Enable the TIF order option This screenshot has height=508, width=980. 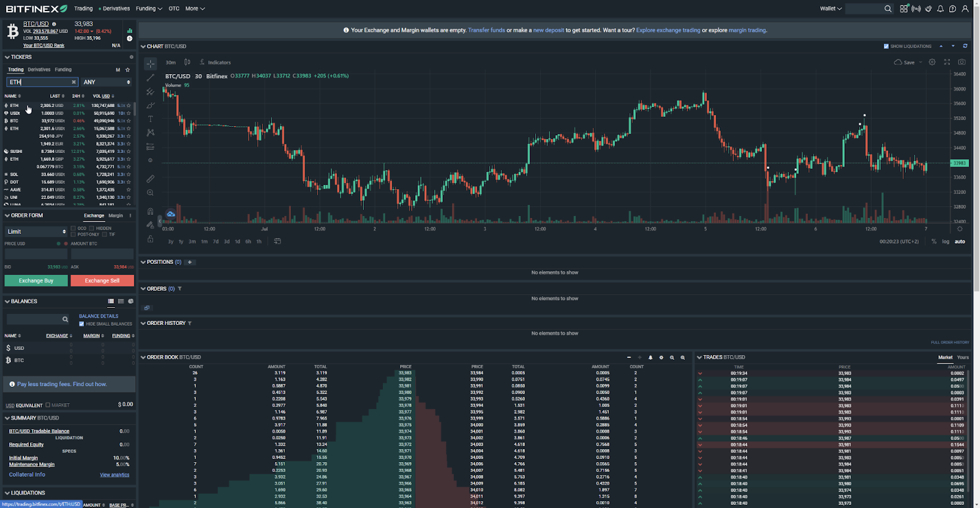point(104,234)
